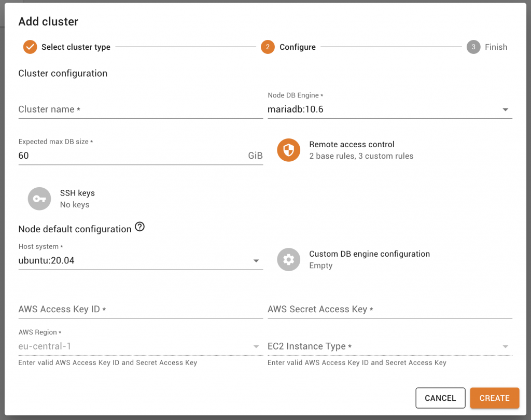Open the Node DB Engine dropdown

(x=390, y=109)
